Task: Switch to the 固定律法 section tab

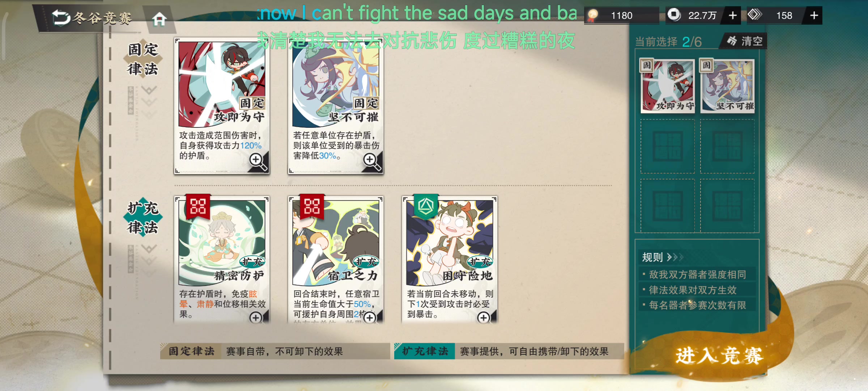Action: point(143,59)
